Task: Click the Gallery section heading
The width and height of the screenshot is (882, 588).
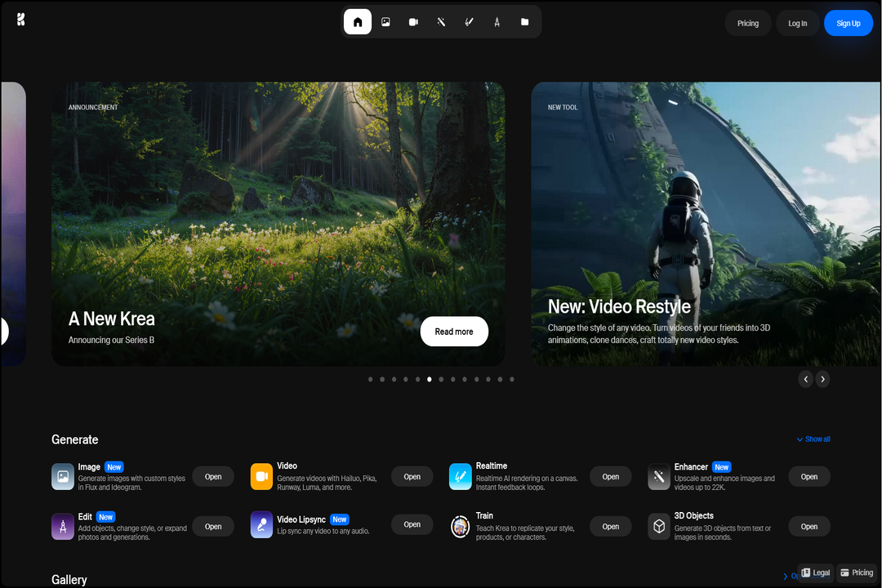Action: (69, 580)
